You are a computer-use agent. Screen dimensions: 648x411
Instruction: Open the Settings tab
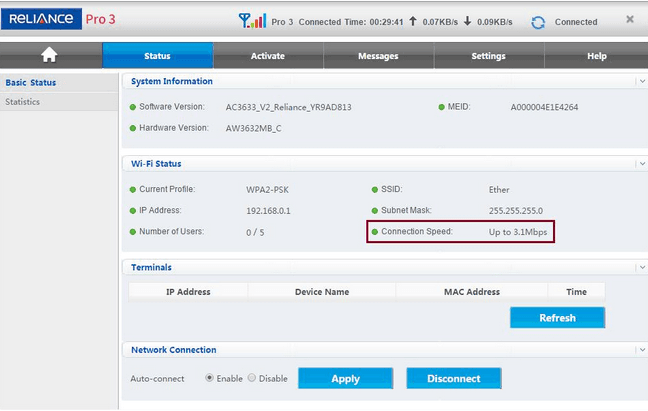(x=488, y=55)
